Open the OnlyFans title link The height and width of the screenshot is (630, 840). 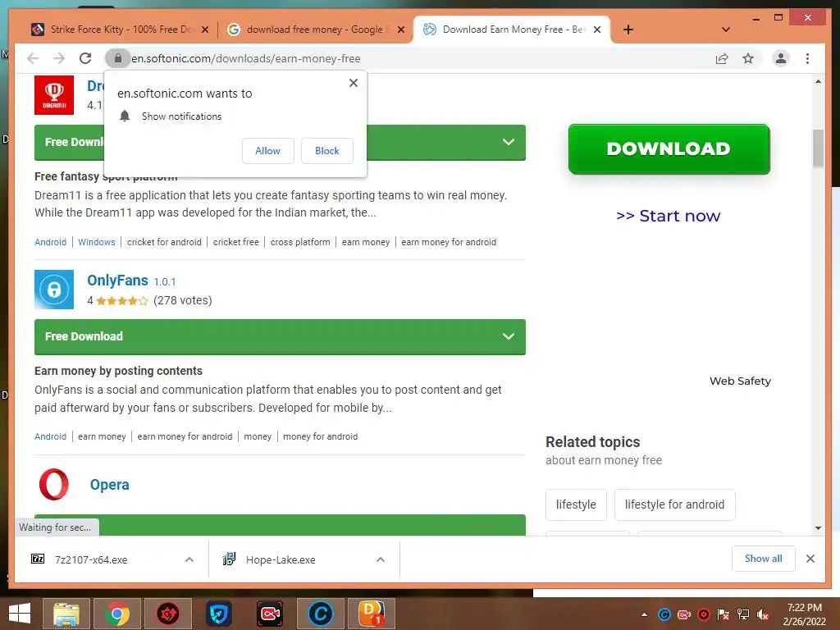pos(117,281)
